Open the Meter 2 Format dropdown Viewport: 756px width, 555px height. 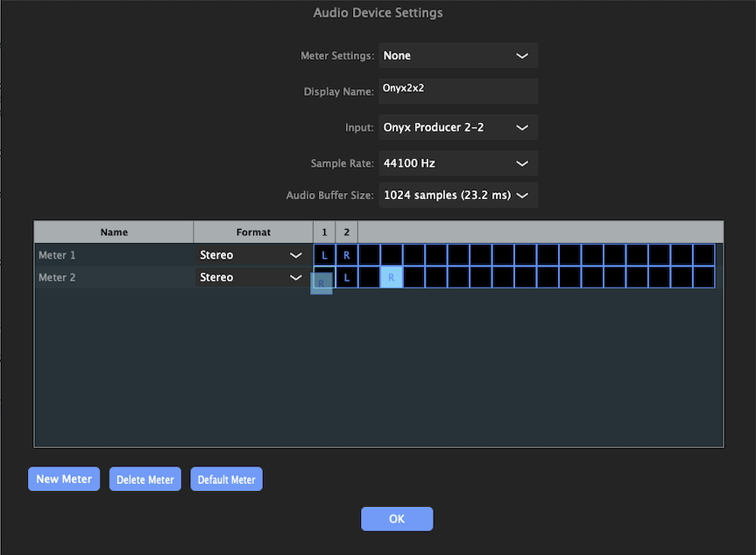coord(251,277)
